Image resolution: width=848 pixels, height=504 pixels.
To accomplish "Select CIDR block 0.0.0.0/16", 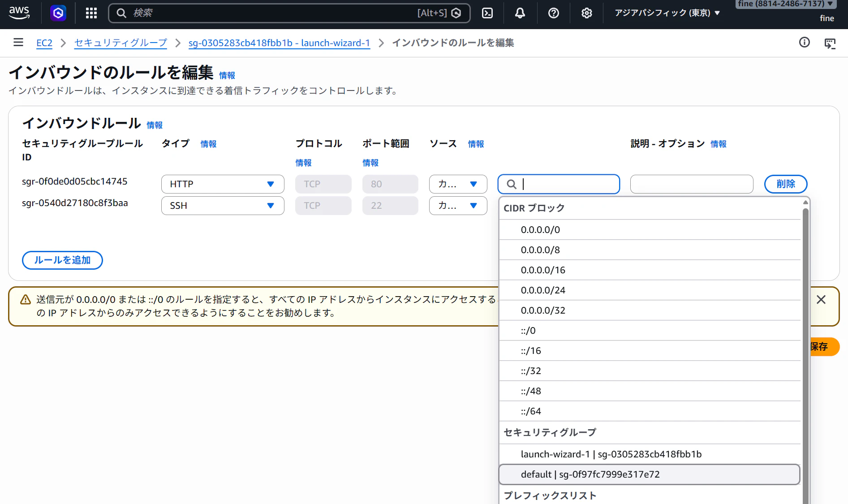I will (650, 270).
